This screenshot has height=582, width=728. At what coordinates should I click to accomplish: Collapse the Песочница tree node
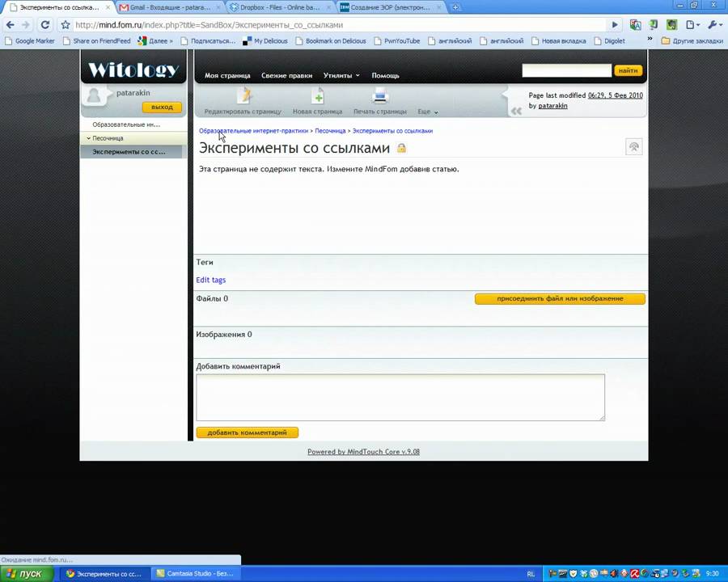(88, 138)
